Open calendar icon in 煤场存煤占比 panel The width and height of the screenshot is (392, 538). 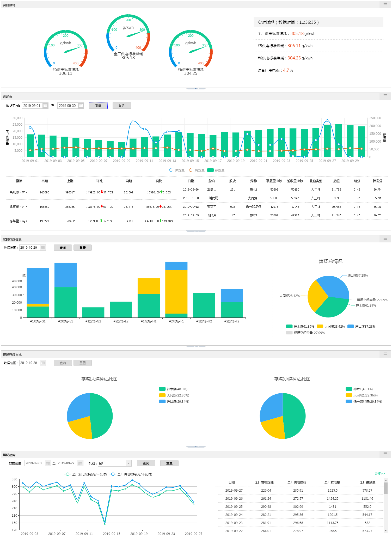[x=43, y=363]
